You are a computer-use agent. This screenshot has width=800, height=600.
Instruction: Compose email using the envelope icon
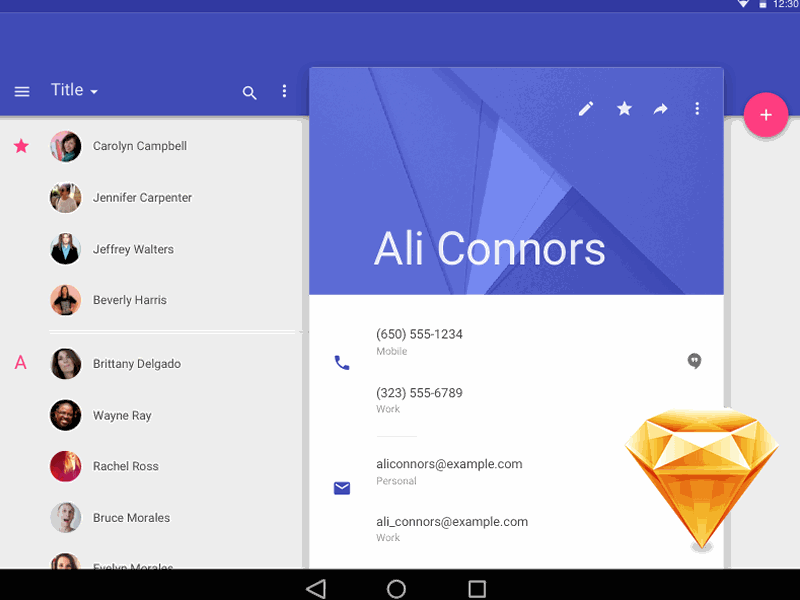pyautogui.click(x=342, y=488)
